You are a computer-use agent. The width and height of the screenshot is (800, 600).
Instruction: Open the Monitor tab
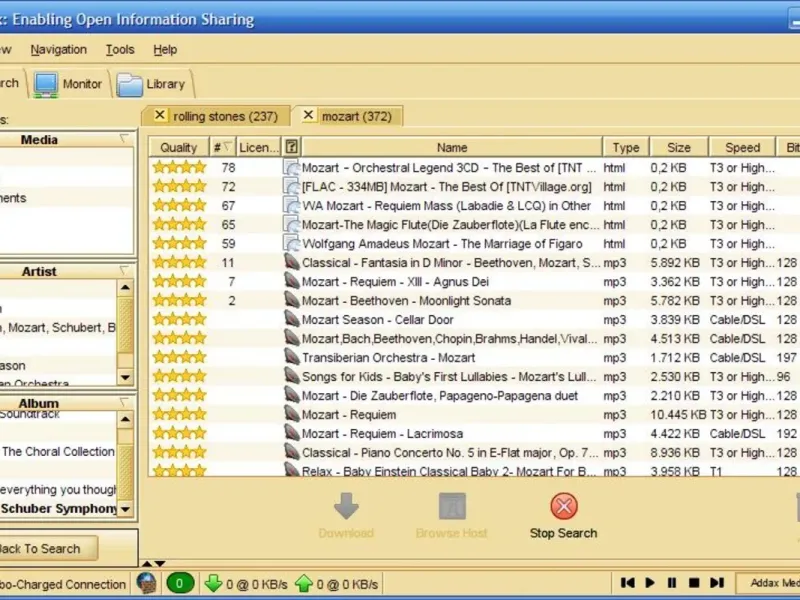(68, 84)
